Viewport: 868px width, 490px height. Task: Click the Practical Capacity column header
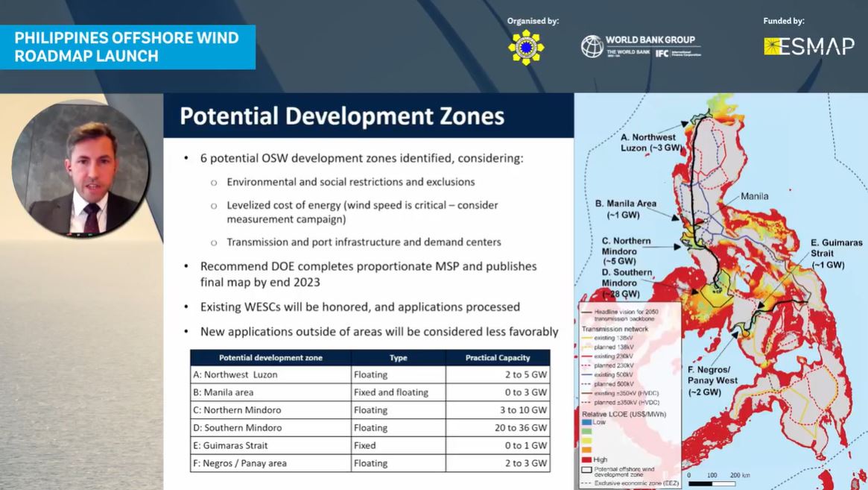(498, 357)
